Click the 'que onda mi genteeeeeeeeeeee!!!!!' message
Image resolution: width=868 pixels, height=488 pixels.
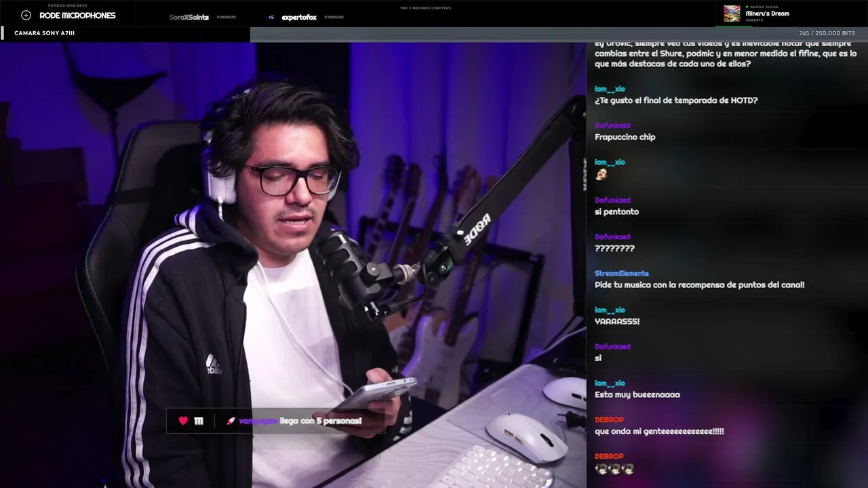[x=659, y=431]
